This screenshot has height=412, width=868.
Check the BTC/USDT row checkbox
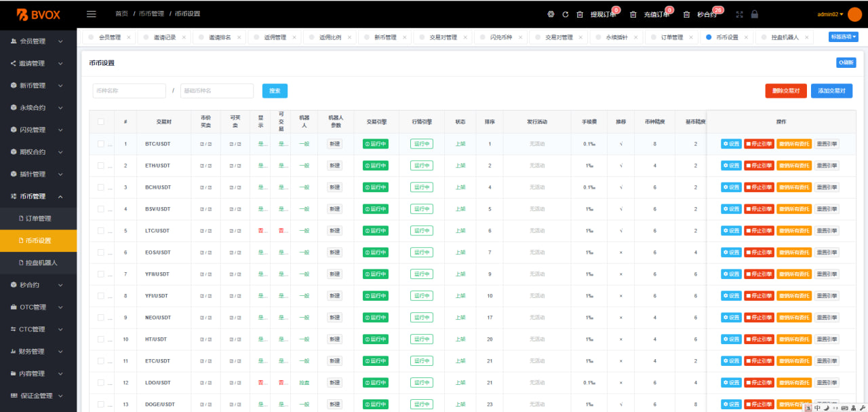click(101, 144)
